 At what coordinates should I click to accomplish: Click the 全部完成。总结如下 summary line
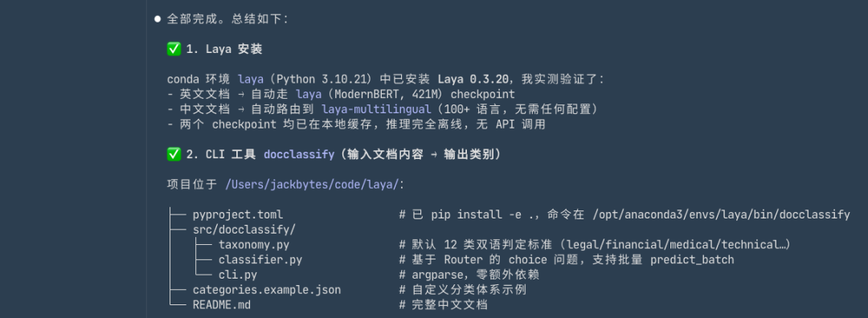227,18
